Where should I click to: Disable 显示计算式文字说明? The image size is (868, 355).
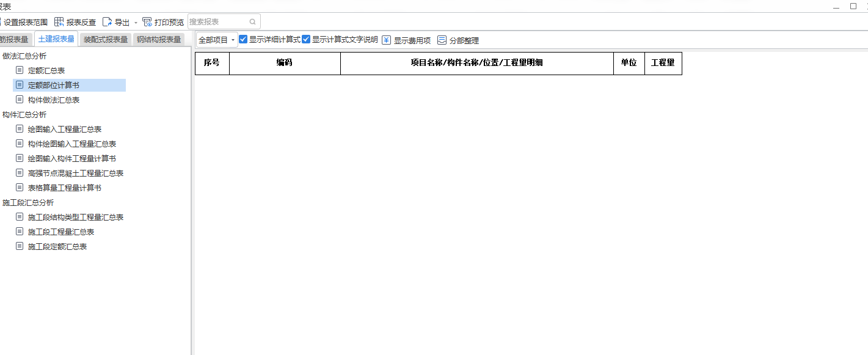tap(307, 39)
